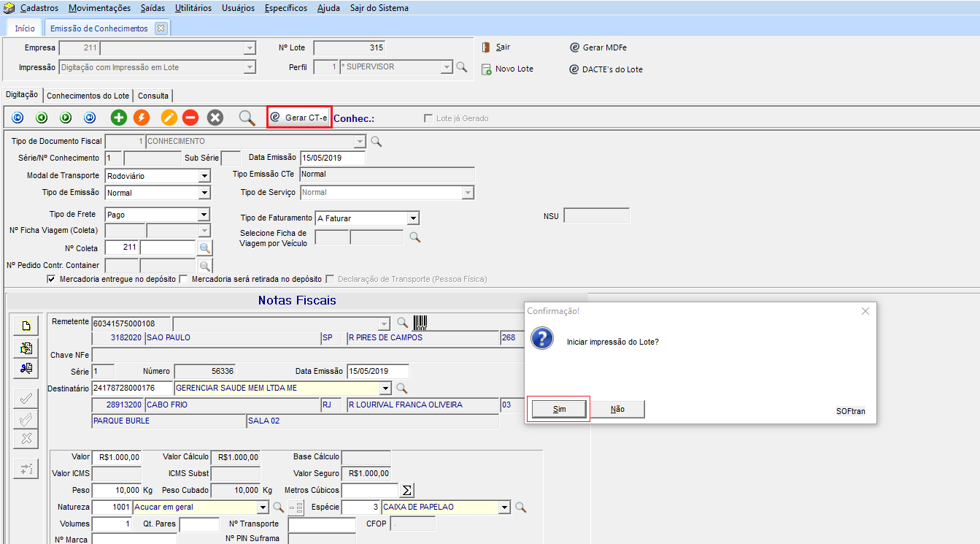Click the Gerar CT-e button
This screenshot has width=980, height=544.
[x=299, y=118]
